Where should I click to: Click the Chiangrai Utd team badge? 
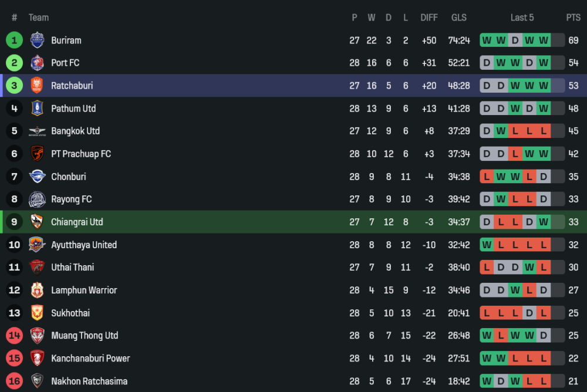click(37, 222)
